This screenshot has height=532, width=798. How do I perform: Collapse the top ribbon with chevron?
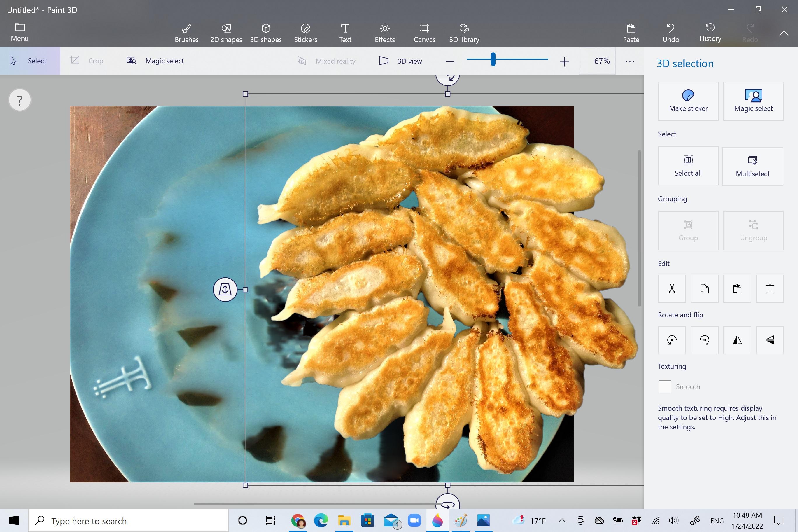(x=783, y=33)
